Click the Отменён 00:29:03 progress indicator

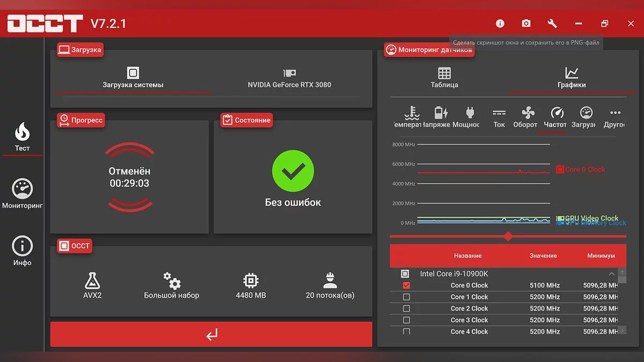pyautogui.click(x=129, y=177)
